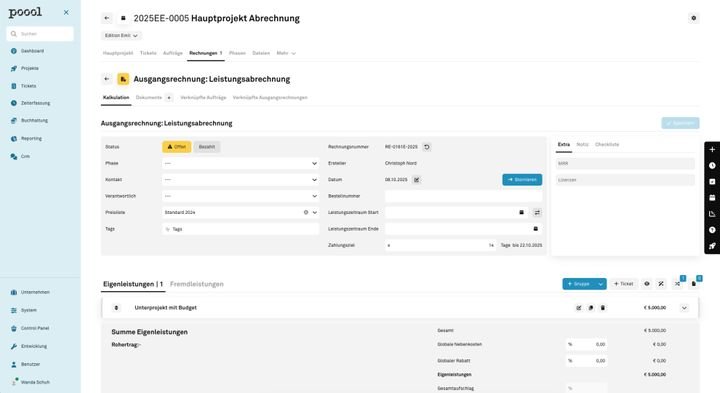This screenshot has width=720, height=393.
Task: Collapse sidebar with the X next to poool logo
Action: (66, 12)
